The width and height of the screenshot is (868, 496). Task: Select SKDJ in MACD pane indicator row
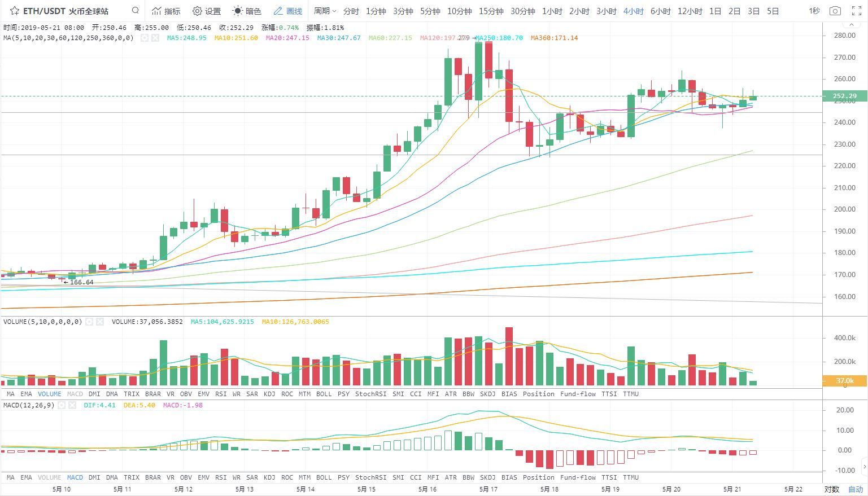(487, 477)
